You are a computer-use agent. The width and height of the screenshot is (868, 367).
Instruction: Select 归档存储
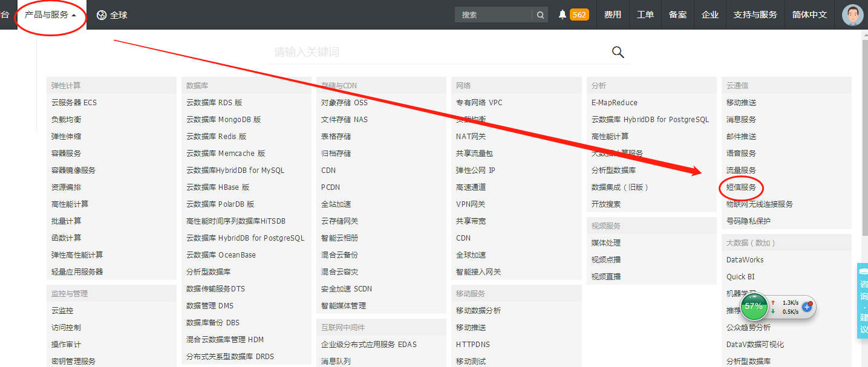click(336, 154)
